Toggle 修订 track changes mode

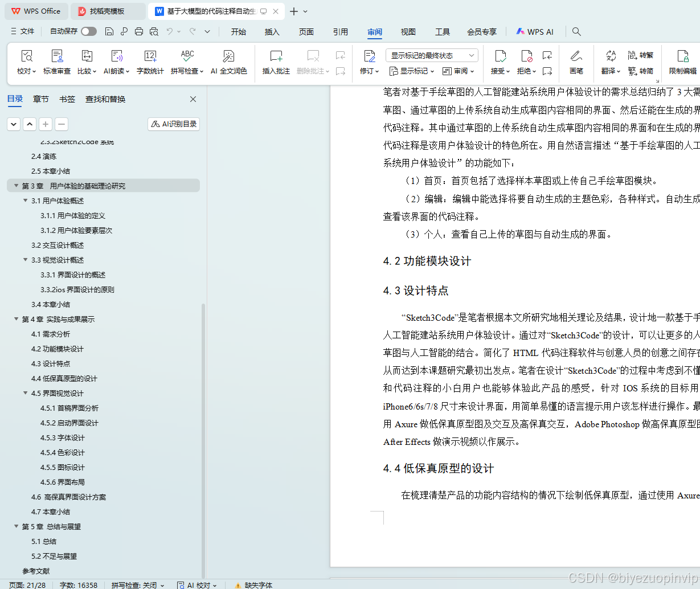point(368,62)
